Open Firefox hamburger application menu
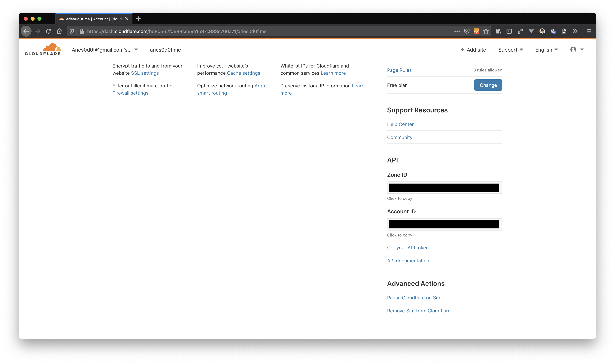The image size is (615, 364). click(589, 31)
